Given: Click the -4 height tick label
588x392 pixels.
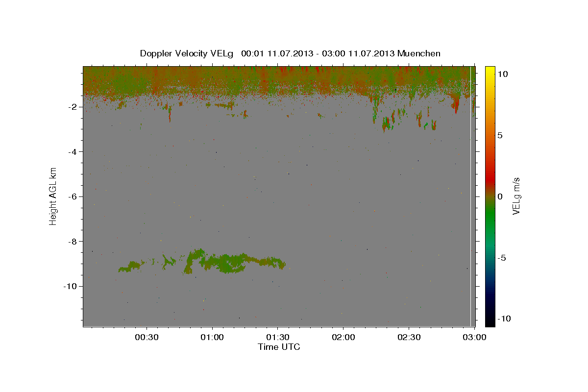Looking at the screenshot, I should click(72, 151).
